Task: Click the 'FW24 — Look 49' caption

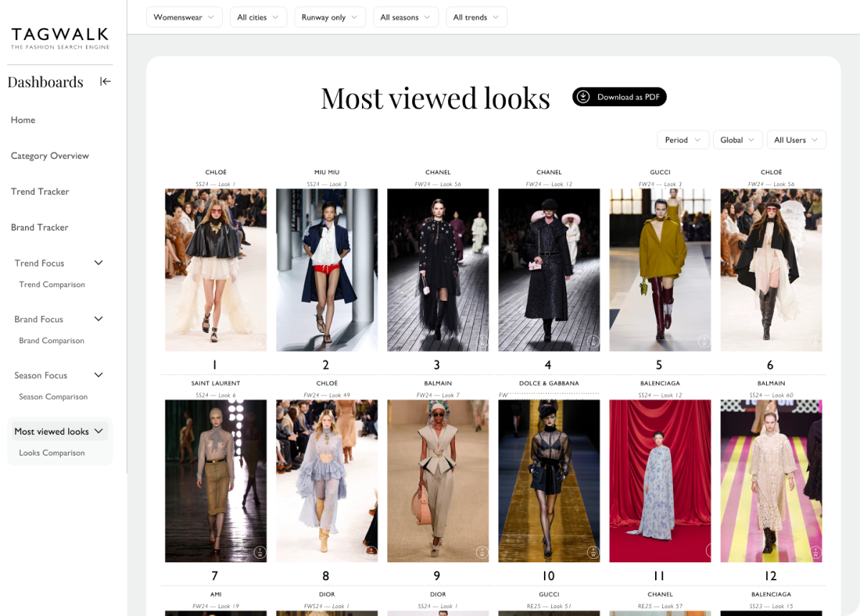Action: tap(327, 395)
